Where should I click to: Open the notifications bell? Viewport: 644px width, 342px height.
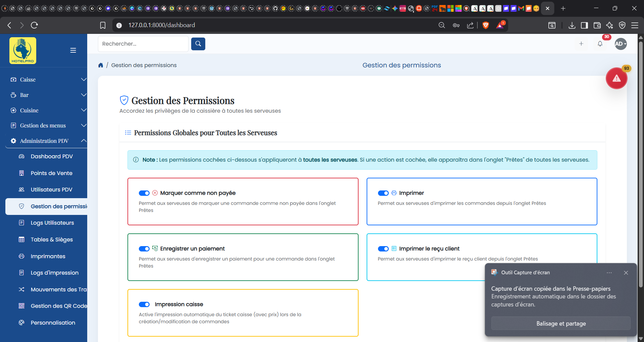(600, 44)
